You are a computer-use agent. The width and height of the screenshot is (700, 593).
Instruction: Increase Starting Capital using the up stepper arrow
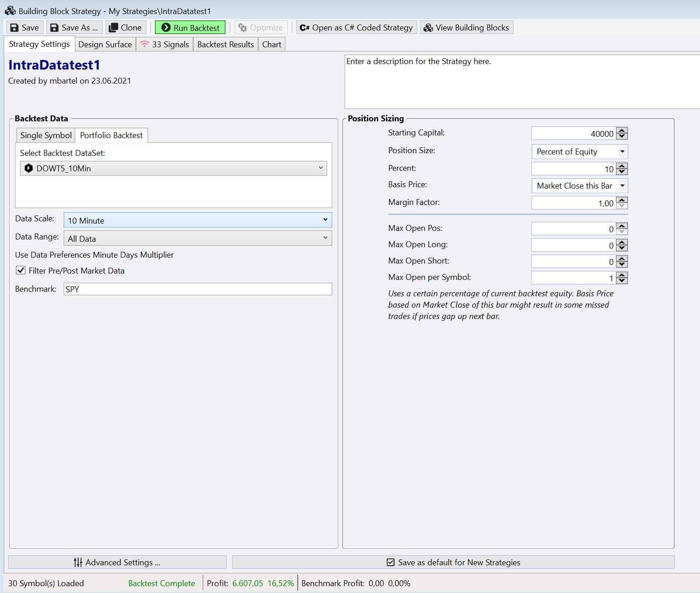[622, 130]
